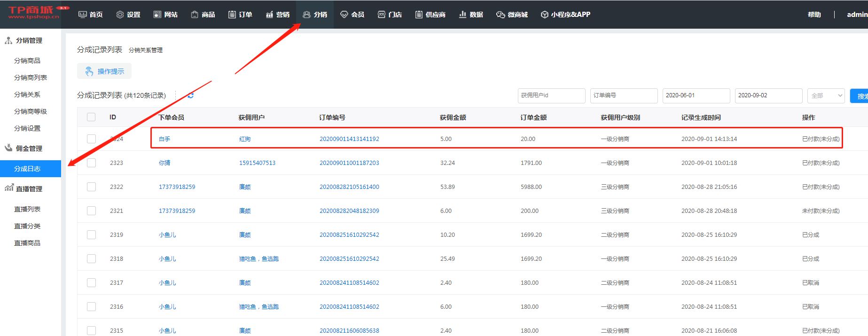
Task: Go to 分销商品 in sidebar
Action: (x=27, y=61)
